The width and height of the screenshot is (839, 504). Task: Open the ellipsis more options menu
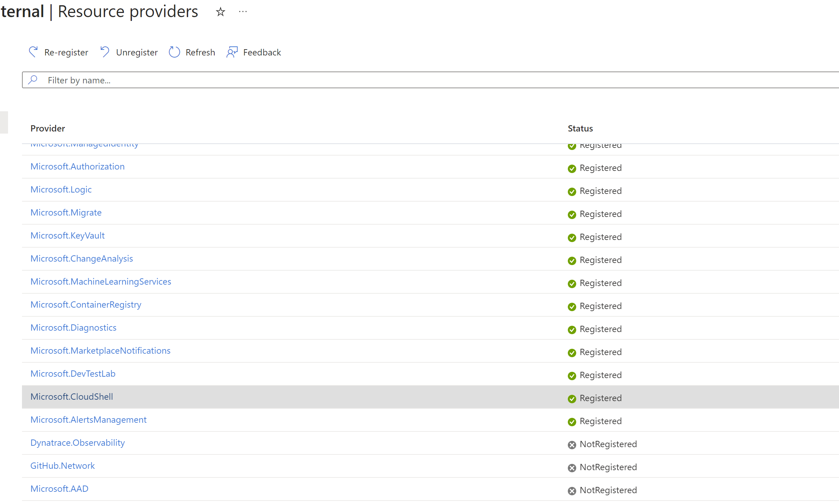coord(243,12)
